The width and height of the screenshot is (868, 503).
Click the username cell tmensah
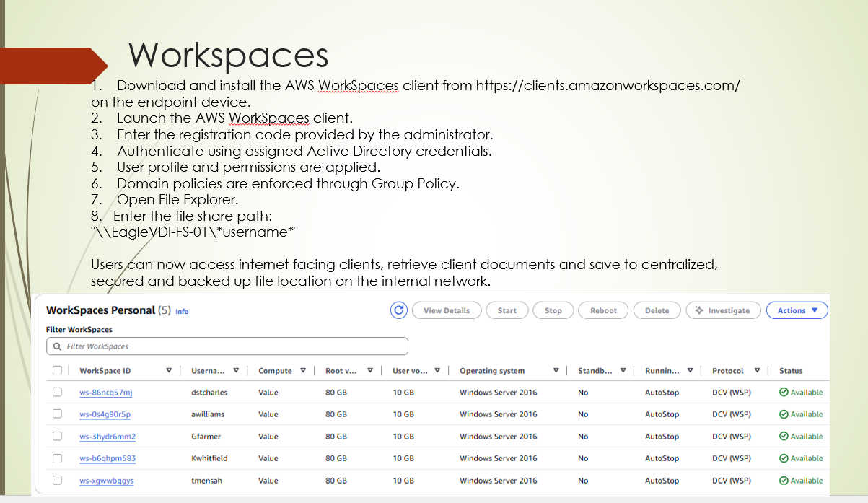click(x=206, y=481)
